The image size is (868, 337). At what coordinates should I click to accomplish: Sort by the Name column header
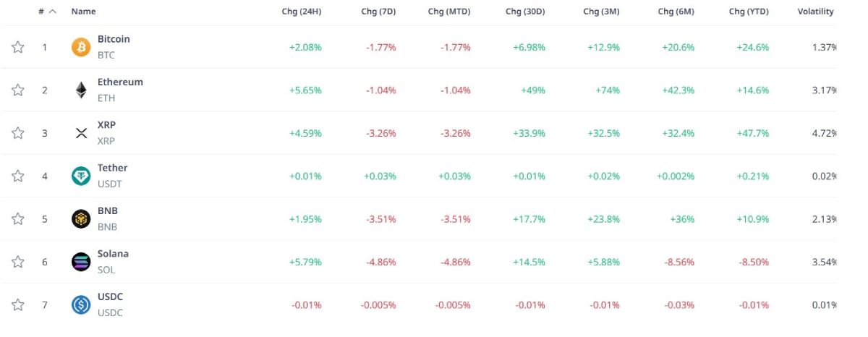(83, 12)
